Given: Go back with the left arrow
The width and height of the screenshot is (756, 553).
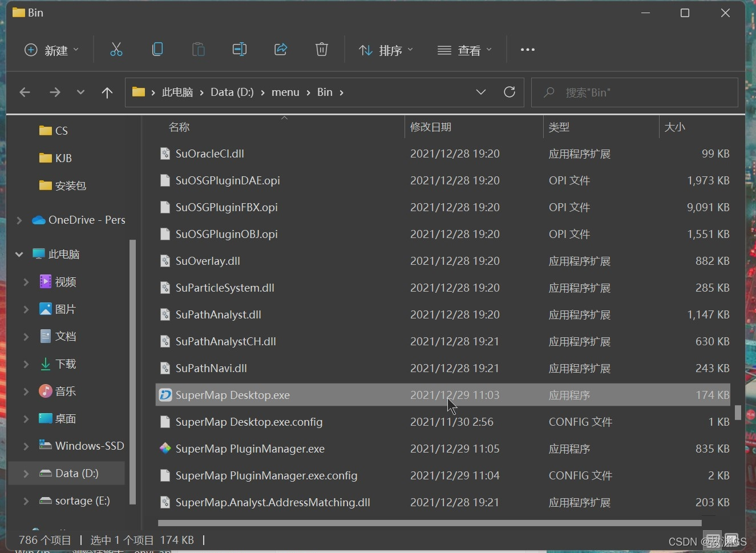Looking at the screenshot, I should 25,92.
